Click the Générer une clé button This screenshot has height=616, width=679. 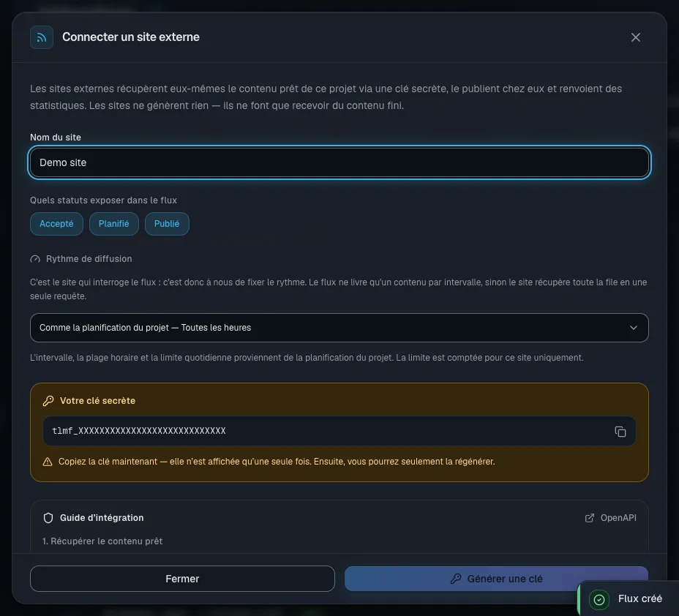point(496,579)
